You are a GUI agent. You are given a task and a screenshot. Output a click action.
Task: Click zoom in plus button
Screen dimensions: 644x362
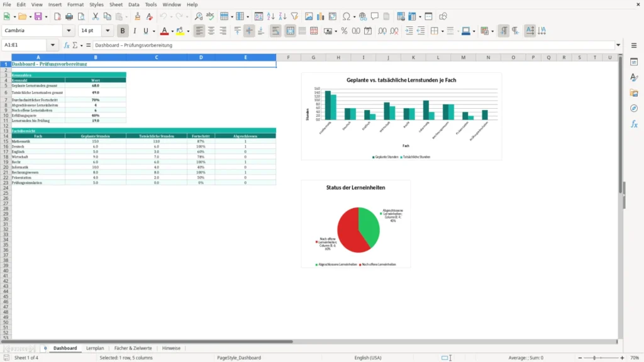coord(622,358)
